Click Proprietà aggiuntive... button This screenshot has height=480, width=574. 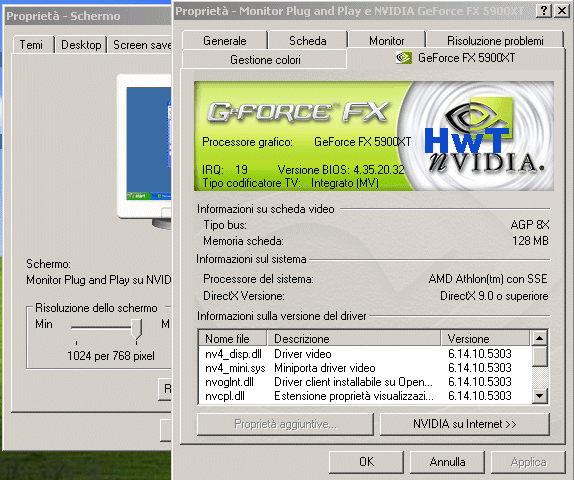pos(285,424)
